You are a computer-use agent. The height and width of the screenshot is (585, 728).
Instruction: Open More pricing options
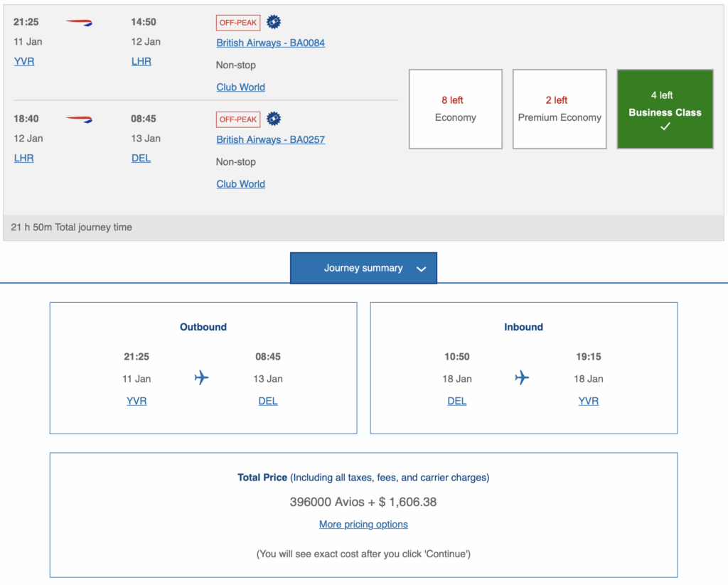pos(363,525)
